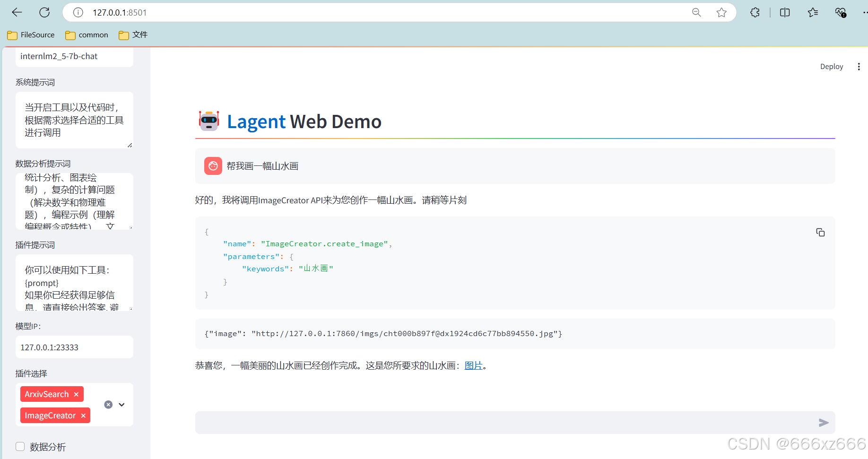The width and height of the screenshot is (868, 459).
Task: View site information icon in address bar
Action: click(x=78, y=12)
